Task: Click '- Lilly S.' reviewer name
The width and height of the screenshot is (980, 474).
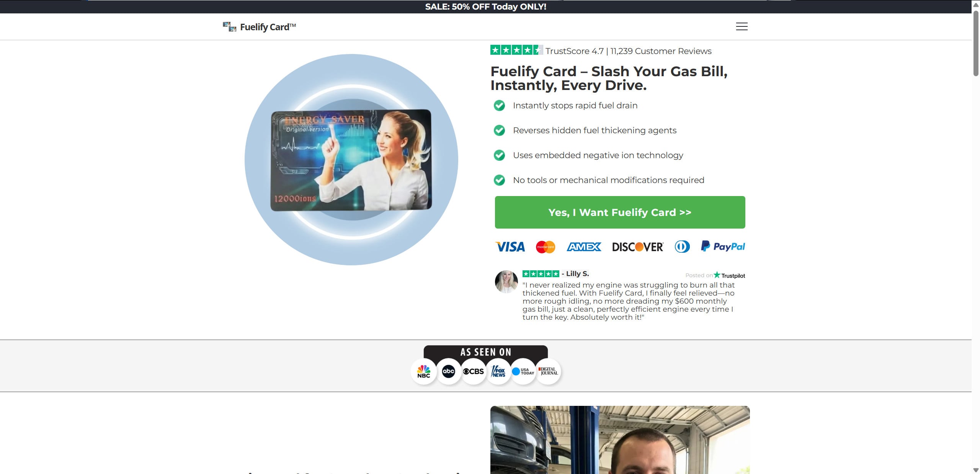Action: (575, 274)
